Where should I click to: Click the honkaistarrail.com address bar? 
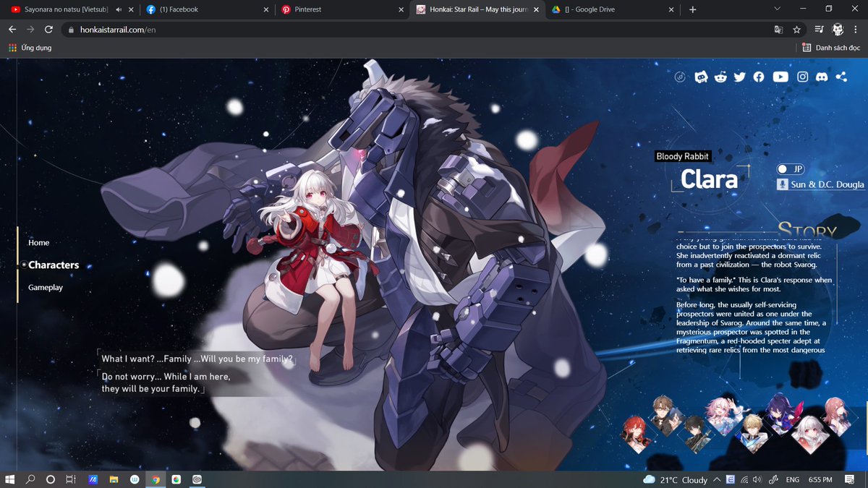pyautogui.click(x=434, y=30)
